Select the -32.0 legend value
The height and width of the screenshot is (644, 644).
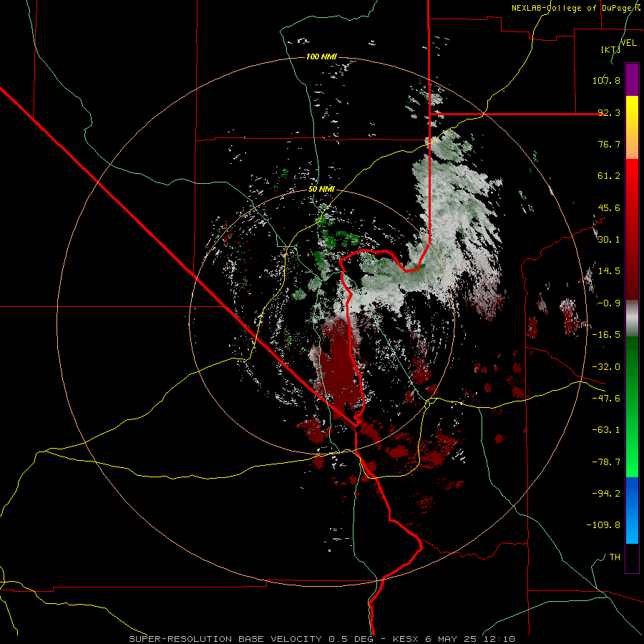606,367
